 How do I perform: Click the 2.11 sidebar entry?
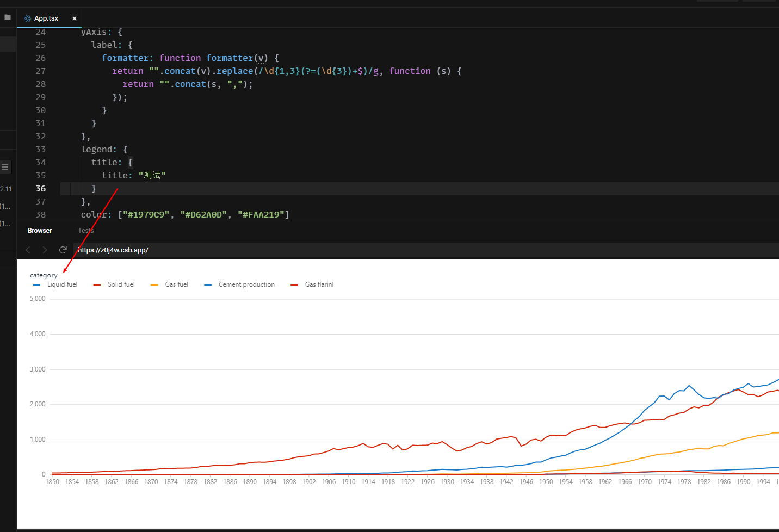6,189
